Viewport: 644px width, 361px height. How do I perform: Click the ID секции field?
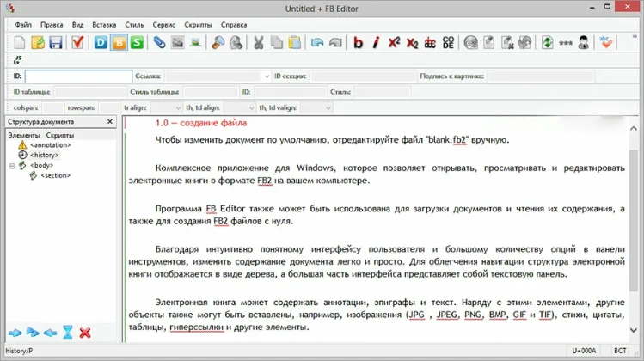coord(363,76)
